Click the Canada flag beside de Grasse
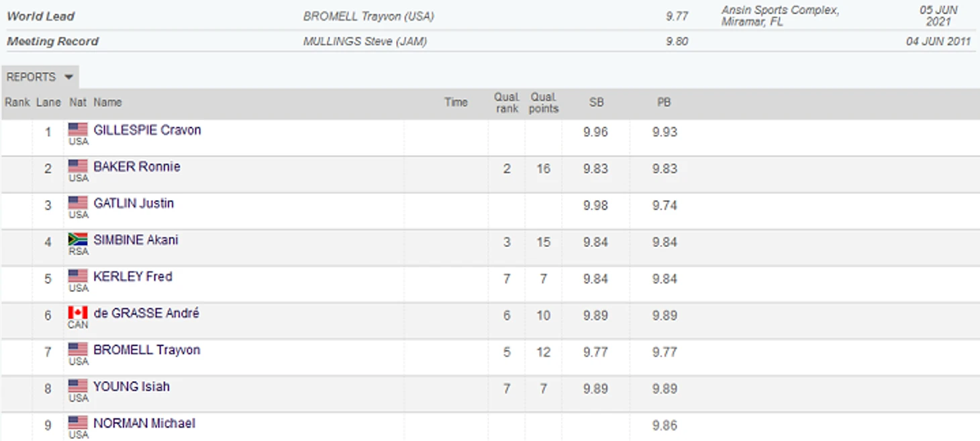The image size is (980, 441). (78, 313)
